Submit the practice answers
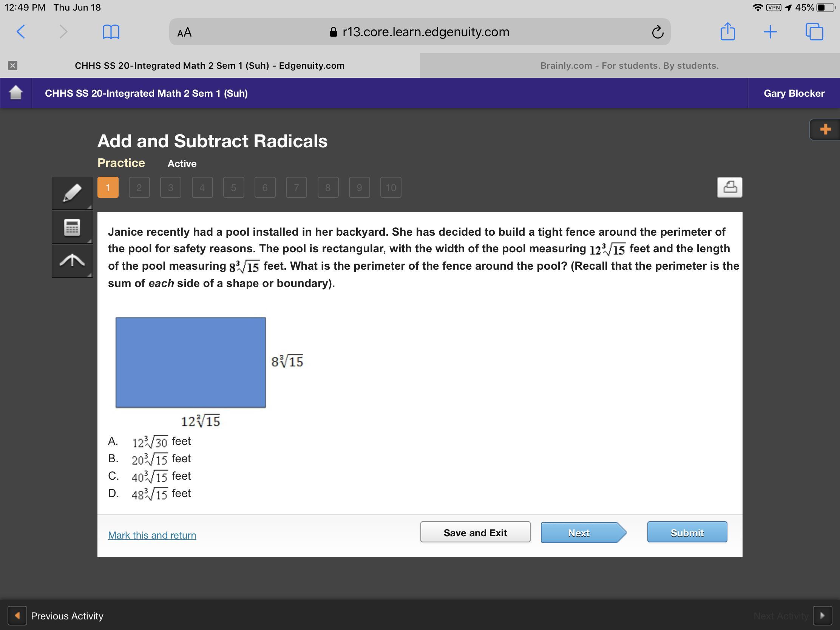 click(687, 533)
